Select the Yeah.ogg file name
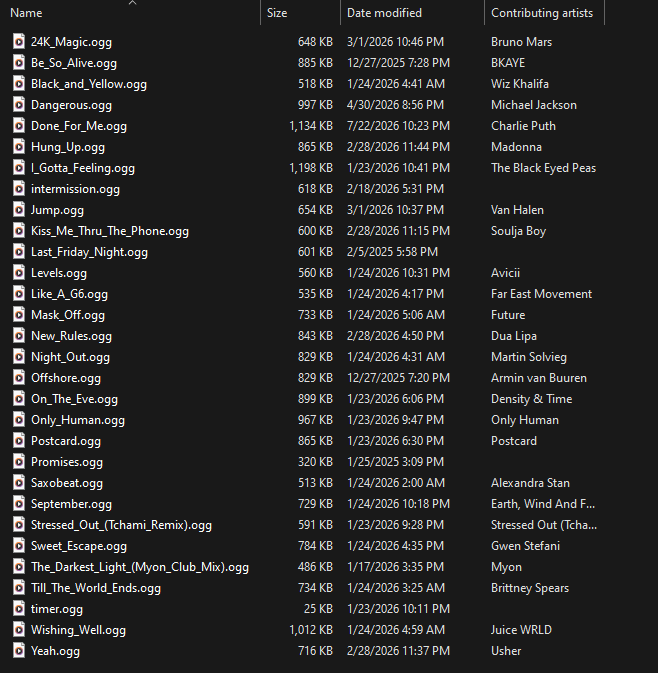The height and width of the screenshot is (673, 658). [55, 652]
